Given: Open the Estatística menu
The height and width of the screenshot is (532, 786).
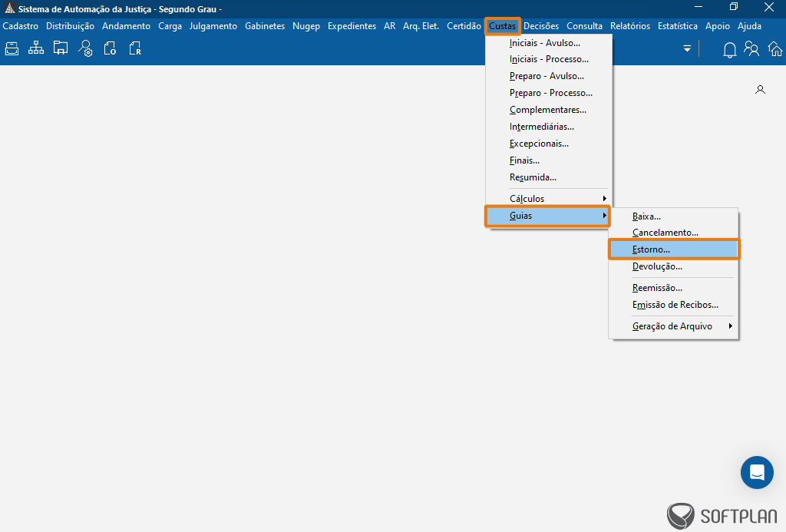Looking at the screenshot, I should [678, 26].
